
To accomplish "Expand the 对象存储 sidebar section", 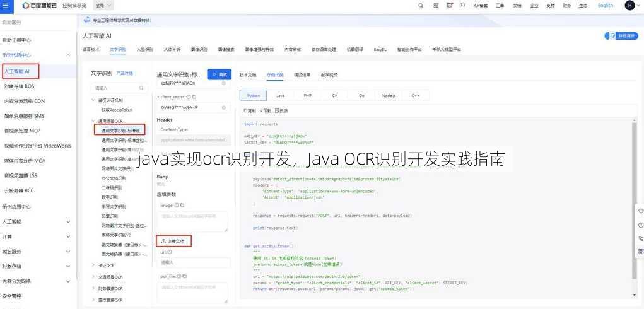I will click(68, 266).
